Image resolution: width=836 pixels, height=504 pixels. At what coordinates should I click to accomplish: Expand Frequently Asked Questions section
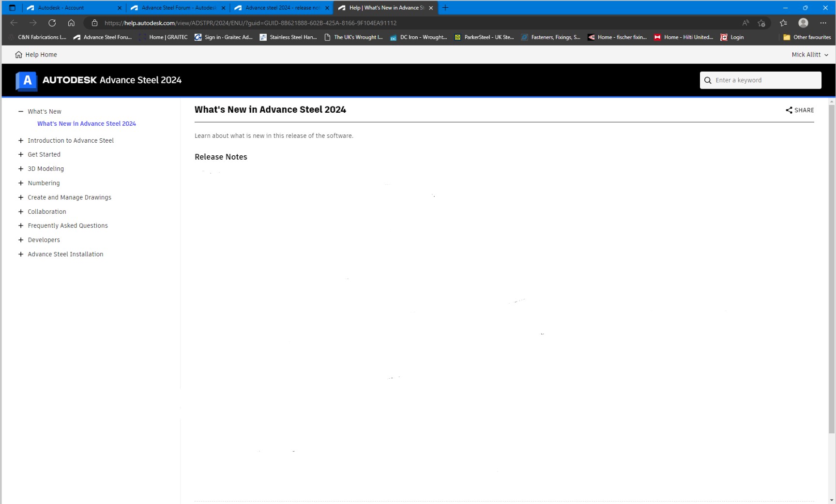(x=21, y=225)
